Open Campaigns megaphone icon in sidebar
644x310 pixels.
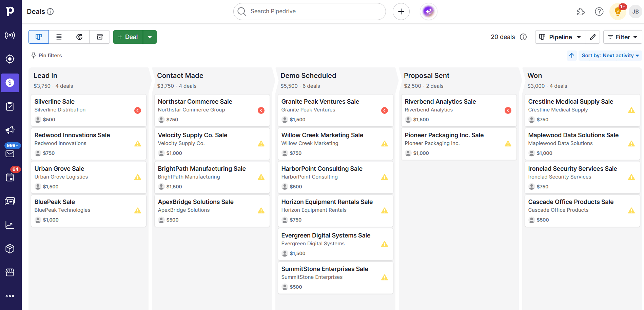(10, 130)
